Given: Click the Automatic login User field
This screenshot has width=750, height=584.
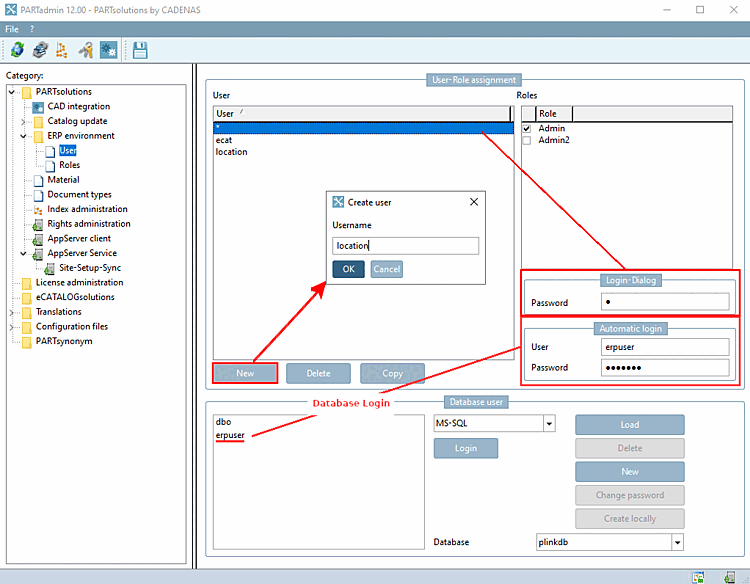Looking at the screenshot, I should (665, 347).
